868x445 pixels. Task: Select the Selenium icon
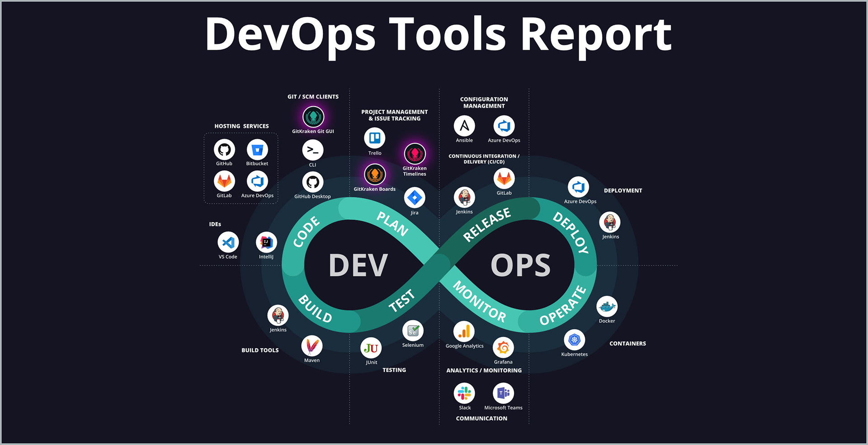point(413,331)
